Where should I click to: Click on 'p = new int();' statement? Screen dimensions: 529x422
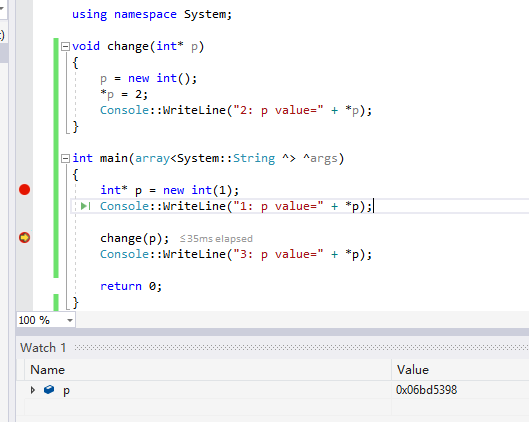coord(148,79)
